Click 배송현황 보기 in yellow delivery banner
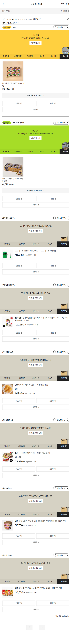The height and width of the screenshot is (644, 69). click(36, 43)
